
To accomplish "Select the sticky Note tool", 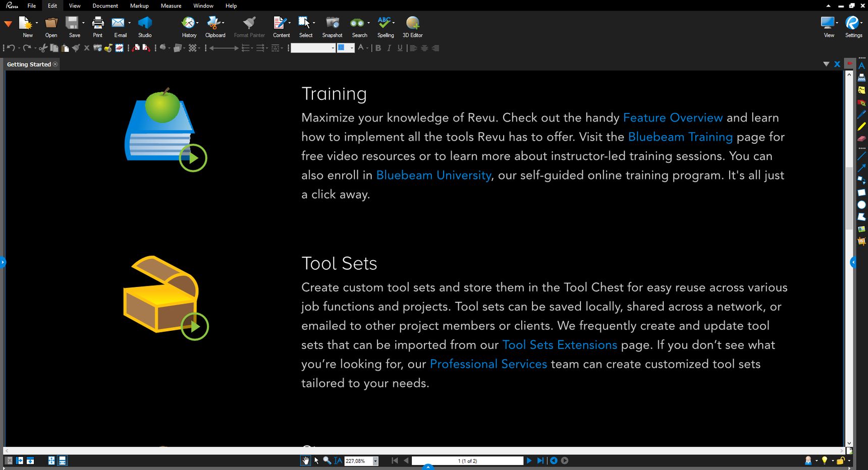I will click(861, 90).
